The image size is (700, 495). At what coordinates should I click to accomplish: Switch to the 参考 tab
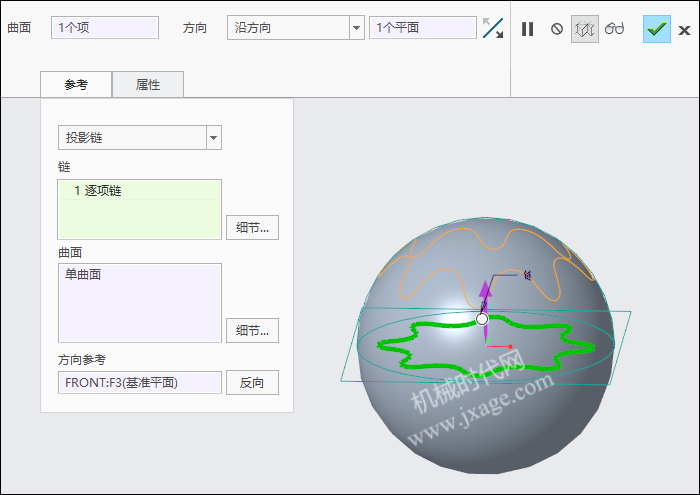click(x=76, y=84)
